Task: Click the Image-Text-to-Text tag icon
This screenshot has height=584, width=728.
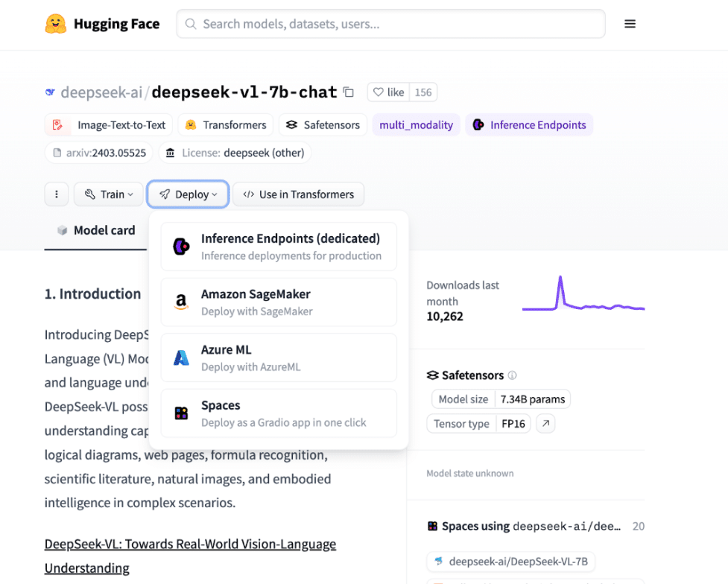Action: coord(57,125)
